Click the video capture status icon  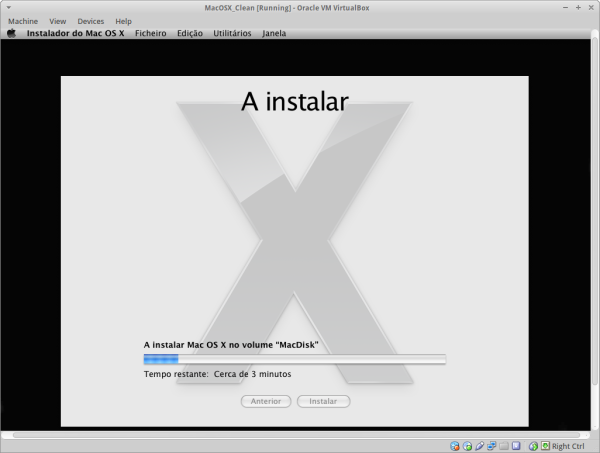pos(516,446)
